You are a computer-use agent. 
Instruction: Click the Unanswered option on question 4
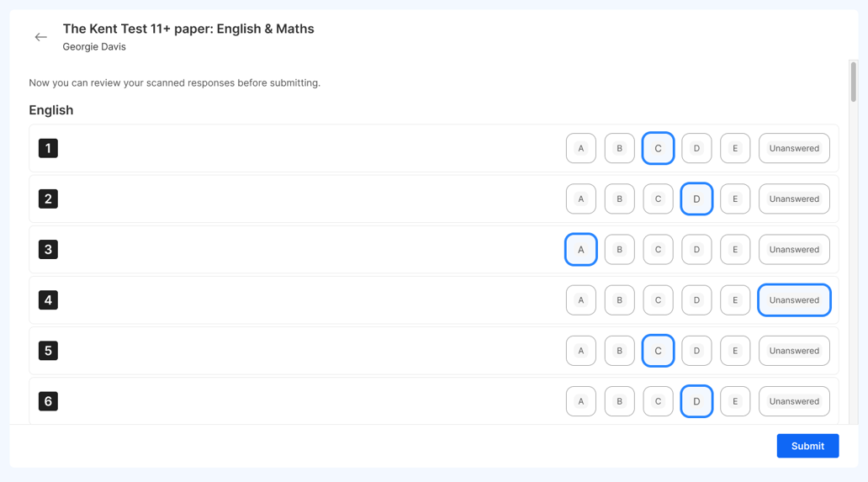point(793,300)
